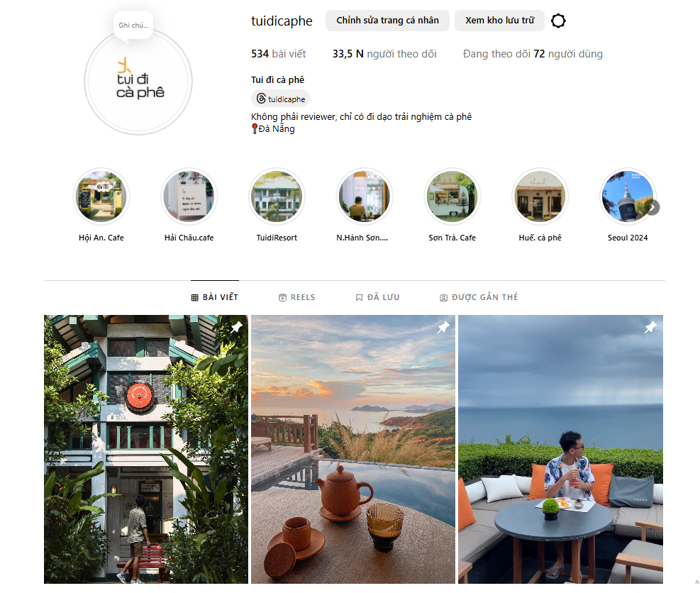
Task: Click Chỉnh sửa trang cá nhân button
Action: [x=387, y=21]
